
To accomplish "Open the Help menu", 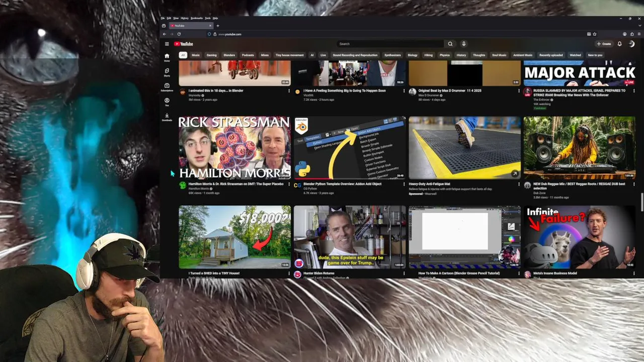I will (215, 18).
